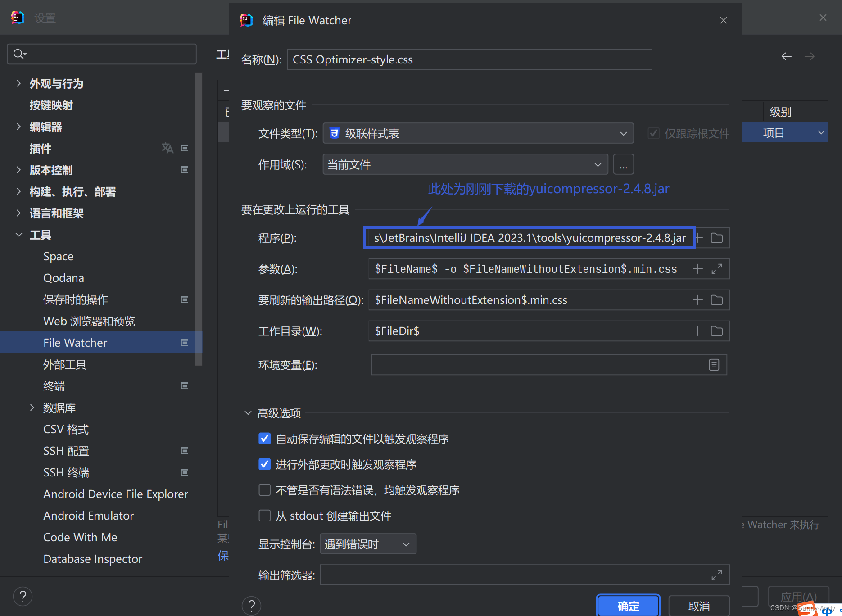Select 外部工具 in settings sidebar
The height and width of the screenshot is (616, 842).
pos(64,364)
